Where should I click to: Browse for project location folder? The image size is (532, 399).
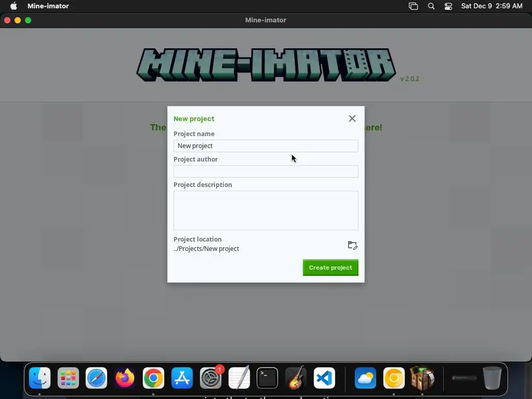coord(353,245)
